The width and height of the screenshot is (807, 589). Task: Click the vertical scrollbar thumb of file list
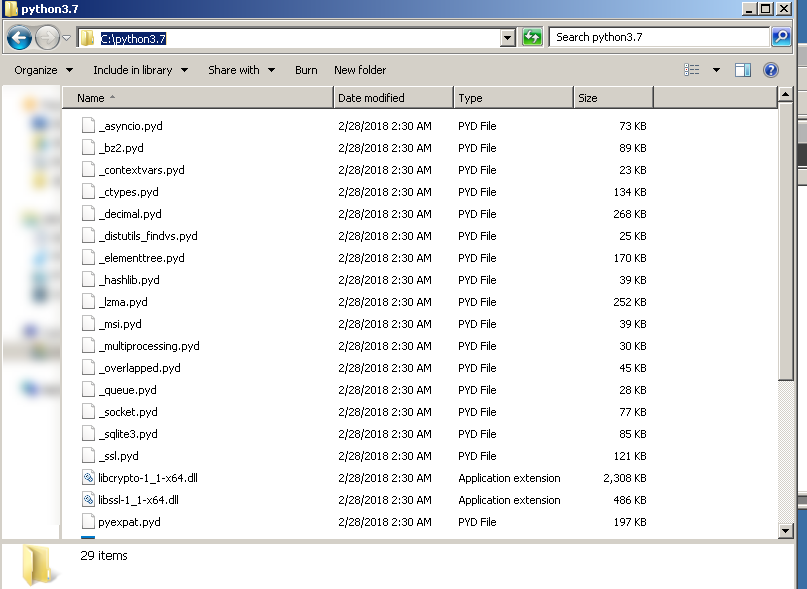point(785,242)
